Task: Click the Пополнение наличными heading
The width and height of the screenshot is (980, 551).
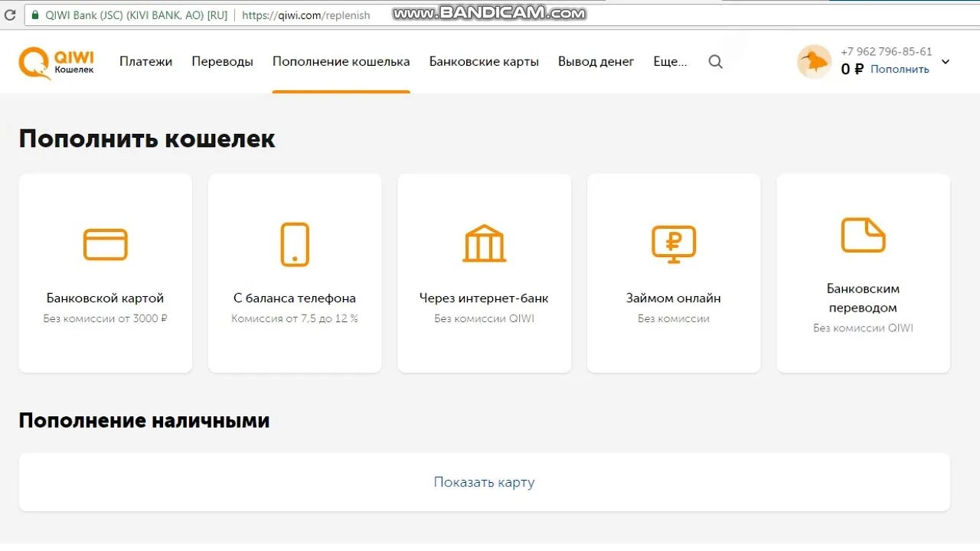Action: (x=144, y=420)
